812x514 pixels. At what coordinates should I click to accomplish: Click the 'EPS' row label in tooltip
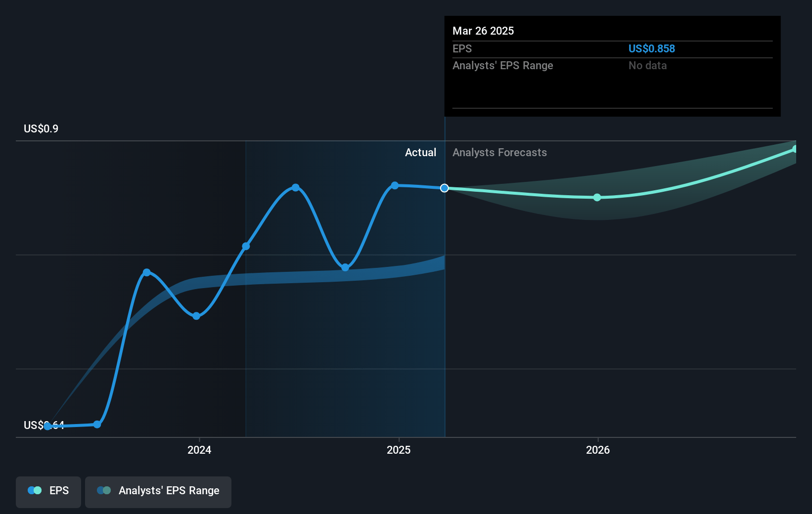click(462, 48)
